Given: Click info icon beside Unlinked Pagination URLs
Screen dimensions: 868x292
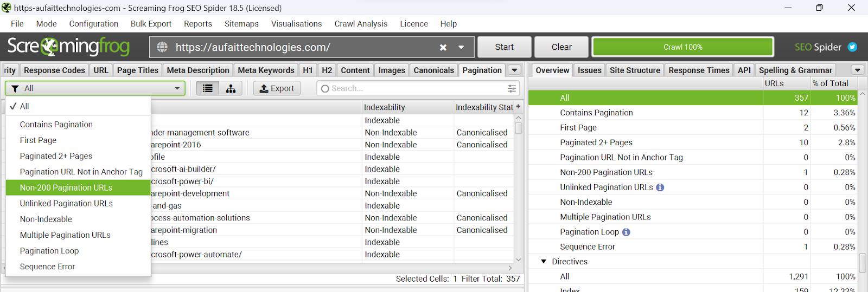Looking at the screenshot, I should 660,187.
